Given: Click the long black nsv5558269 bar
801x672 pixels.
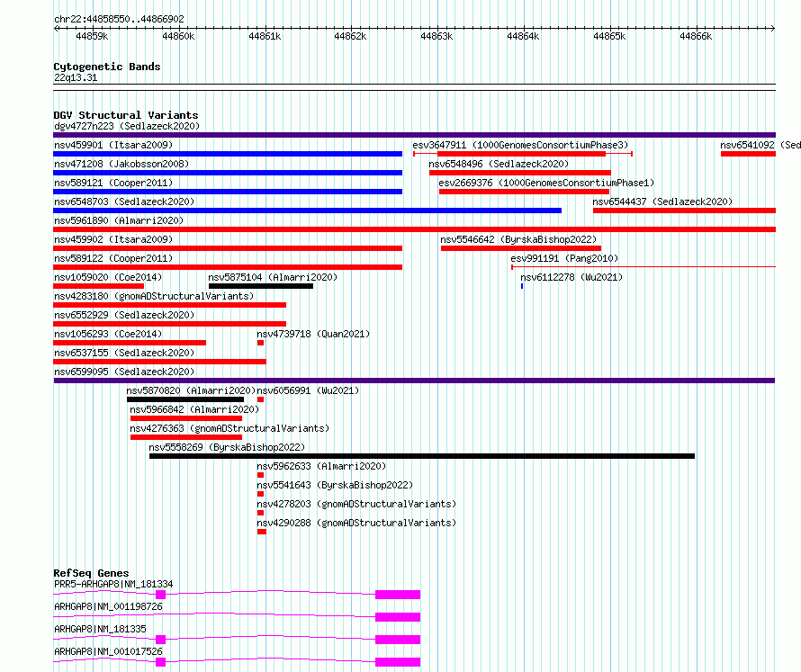Looking at the screenshot, I should coord(422,456).
